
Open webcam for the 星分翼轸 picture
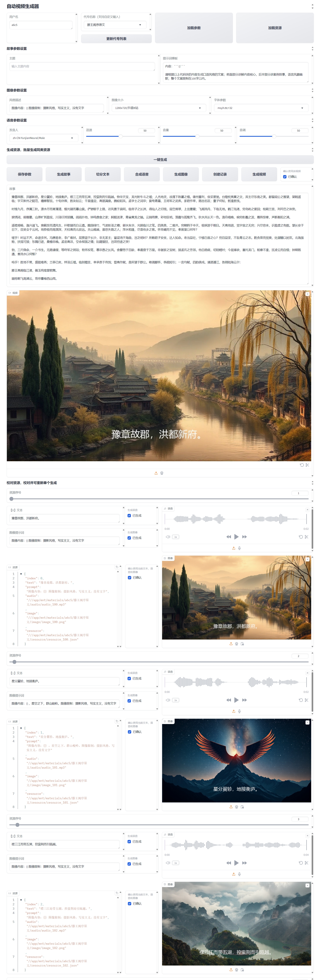[x=237, y=807]
